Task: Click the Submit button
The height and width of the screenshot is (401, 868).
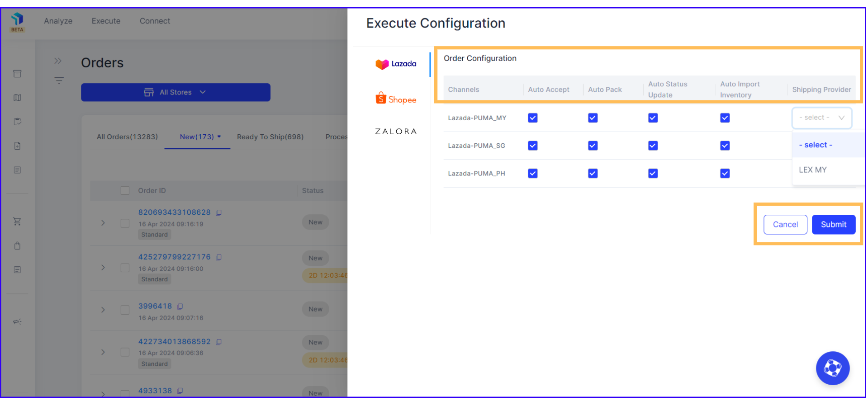Action: [x=834, y=225]
